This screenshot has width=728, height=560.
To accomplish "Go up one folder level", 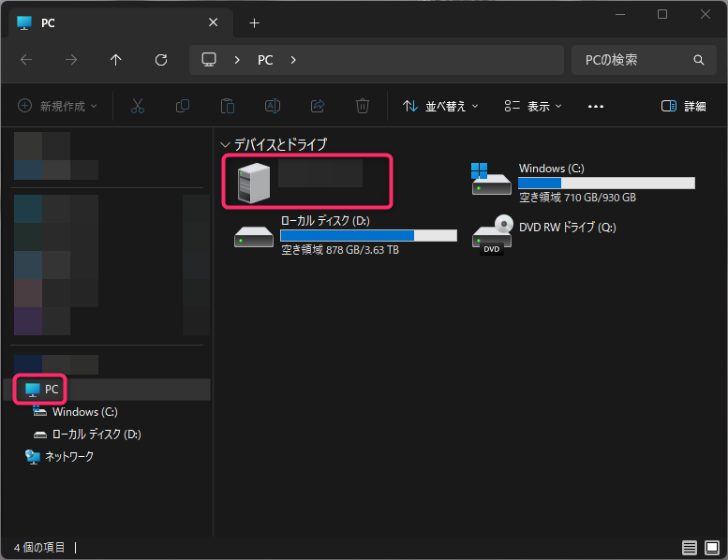I will [116, 60].
